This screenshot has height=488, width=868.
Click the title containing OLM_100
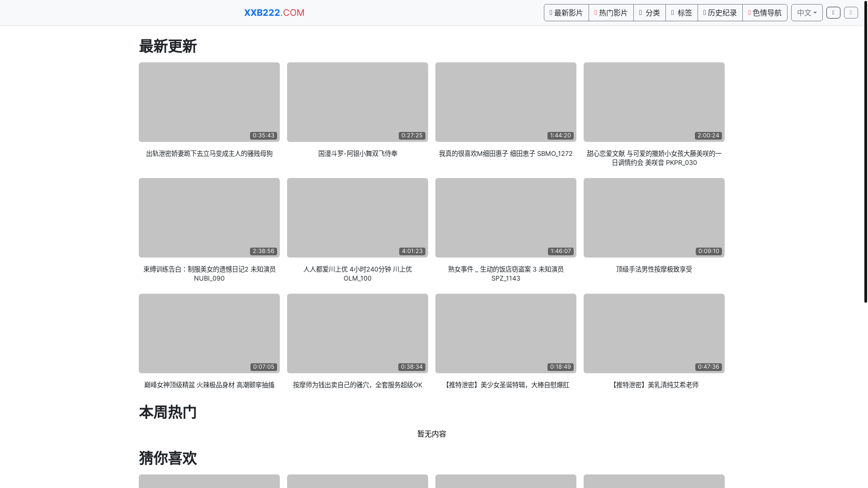pyautogui.click(x=358, y=274)
